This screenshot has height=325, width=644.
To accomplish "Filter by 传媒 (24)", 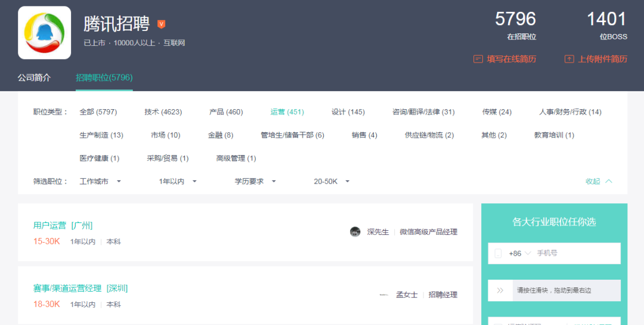I will [497, 112].
